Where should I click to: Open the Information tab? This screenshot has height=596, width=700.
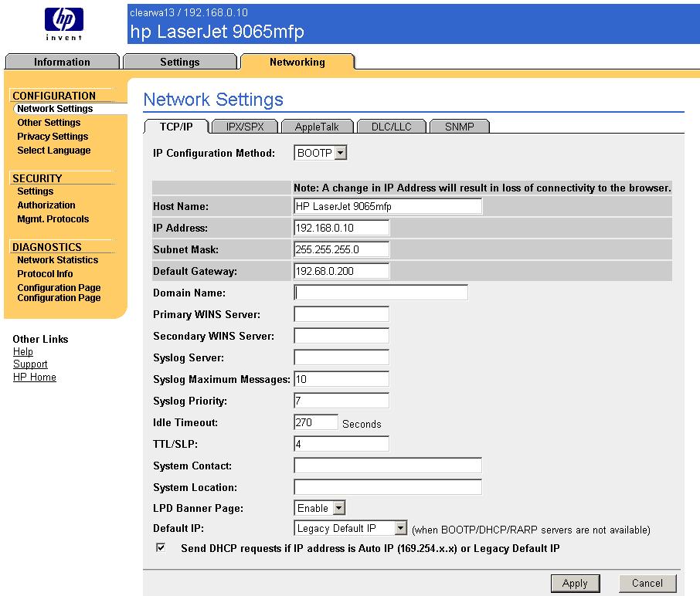pos(62,62)
